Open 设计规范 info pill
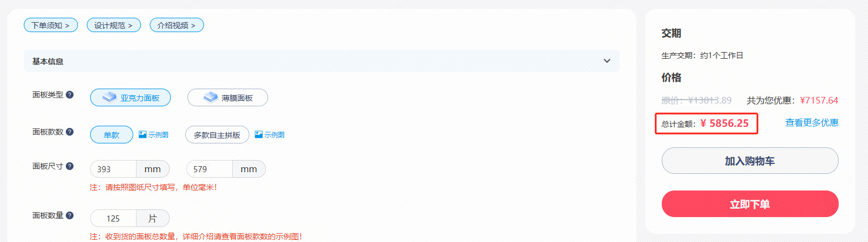Viewport: 868px width, 242px height. 114,25
